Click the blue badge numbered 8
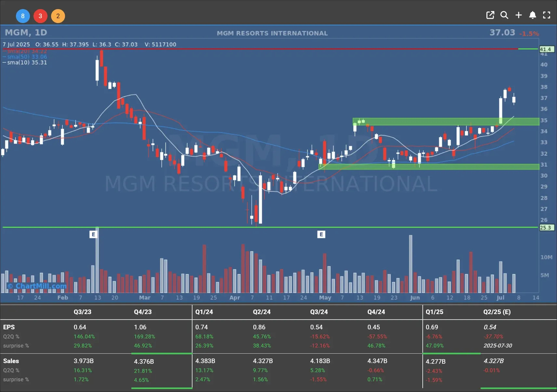Viewport: 557px width, 392px height. tap(23, 16)
